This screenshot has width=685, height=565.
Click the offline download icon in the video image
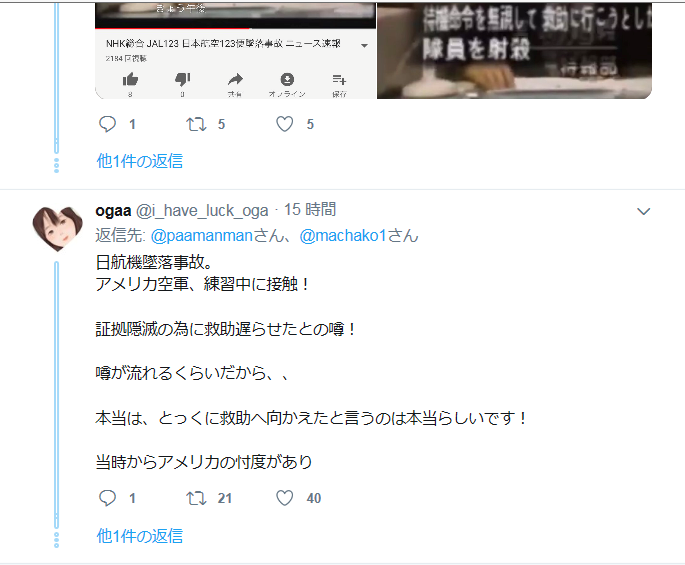[x=287, y=79]
